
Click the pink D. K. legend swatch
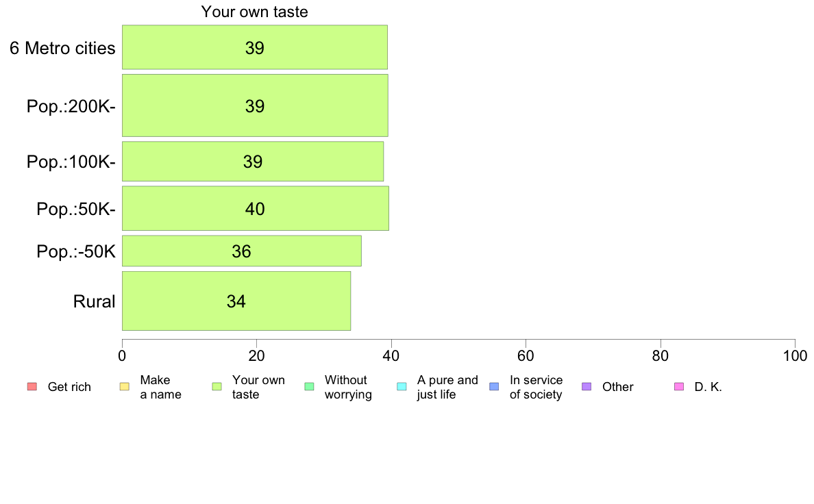point(679,387)
